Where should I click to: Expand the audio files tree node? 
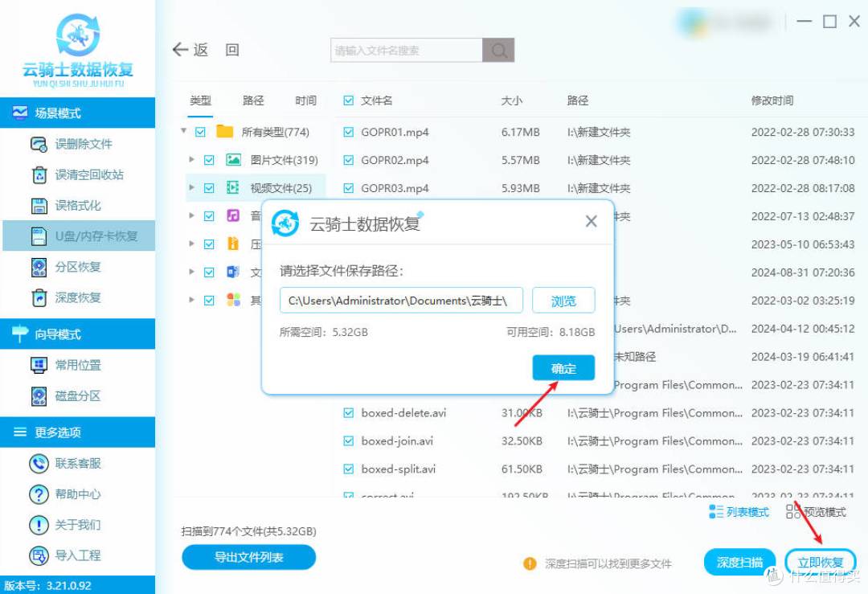pyautogui.click(x=191, y=215)
